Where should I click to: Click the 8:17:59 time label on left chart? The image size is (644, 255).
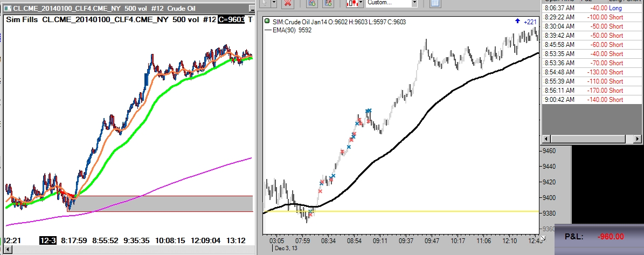point(73,240)
